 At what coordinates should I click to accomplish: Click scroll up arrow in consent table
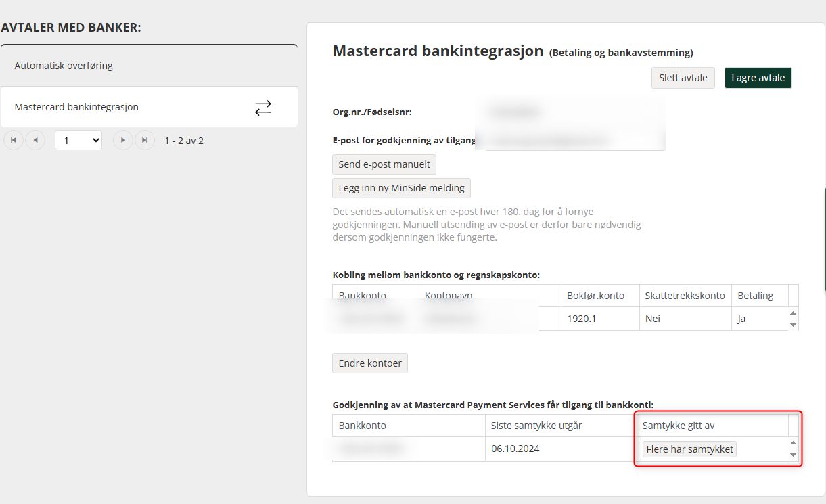(x=794, y=443)
